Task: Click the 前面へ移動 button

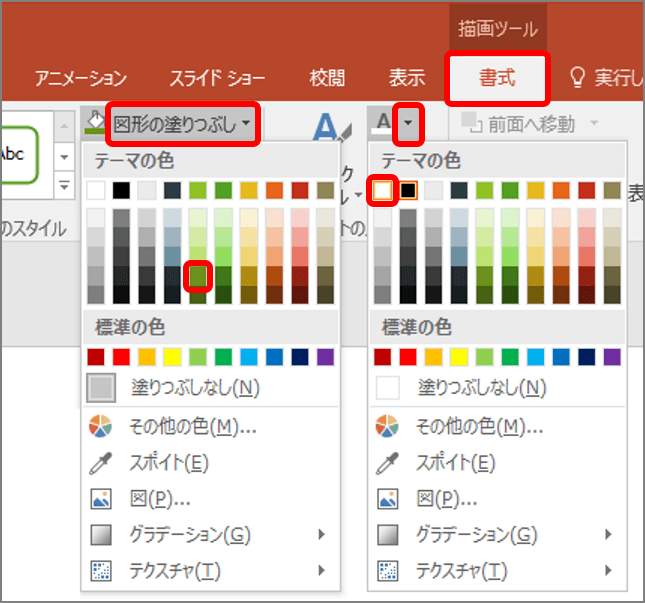Action: (x=520, y=124)
